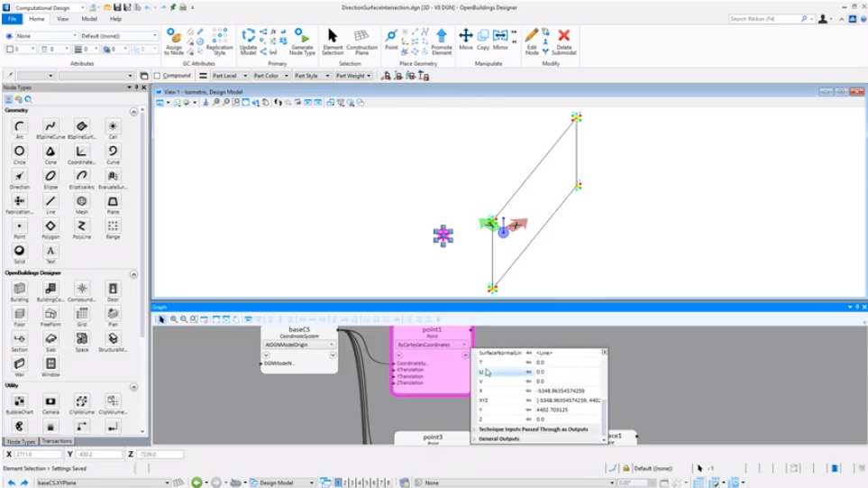
Task: Open the Part Color dropdown
Action: click(270, 76)
